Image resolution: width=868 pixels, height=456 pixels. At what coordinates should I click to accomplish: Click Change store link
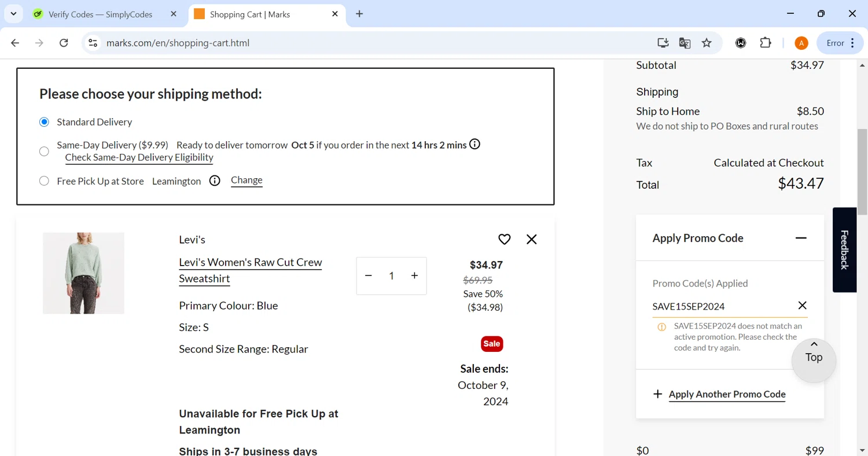pyautogui.click(x=247, y=180)
